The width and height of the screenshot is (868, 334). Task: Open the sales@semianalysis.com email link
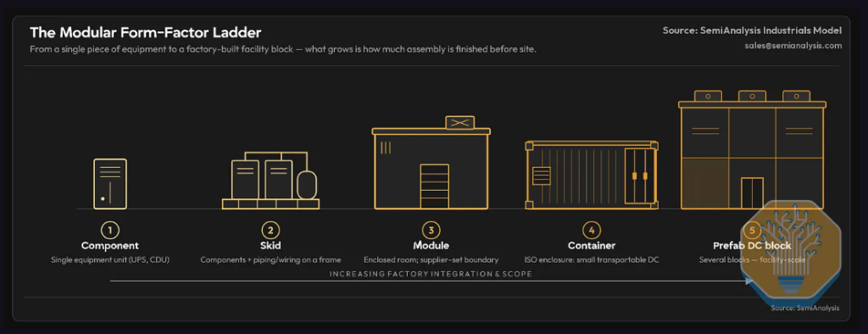[793, 46]
